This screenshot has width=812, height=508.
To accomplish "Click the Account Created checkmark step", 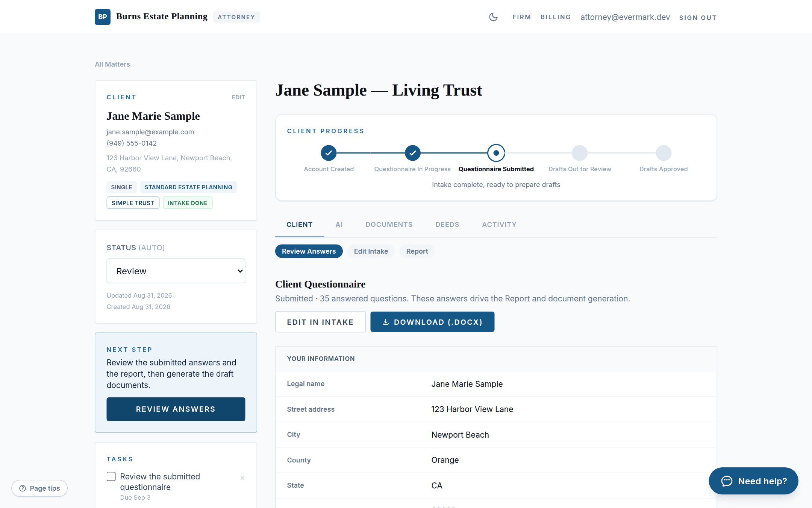I will tap(329, 153).
